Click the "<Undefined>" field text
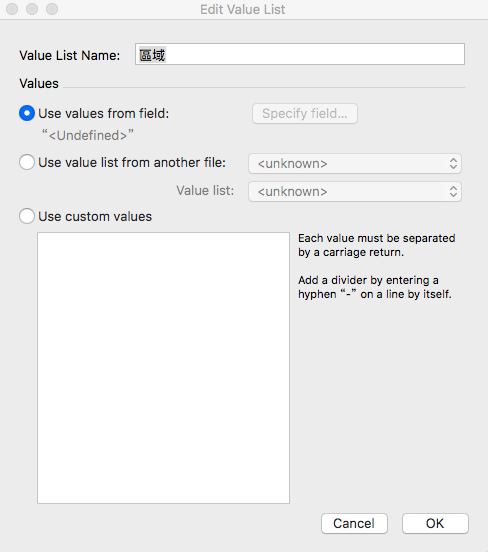Image resolution: width=488 pixels, height=552 pixels. point(88,135)
